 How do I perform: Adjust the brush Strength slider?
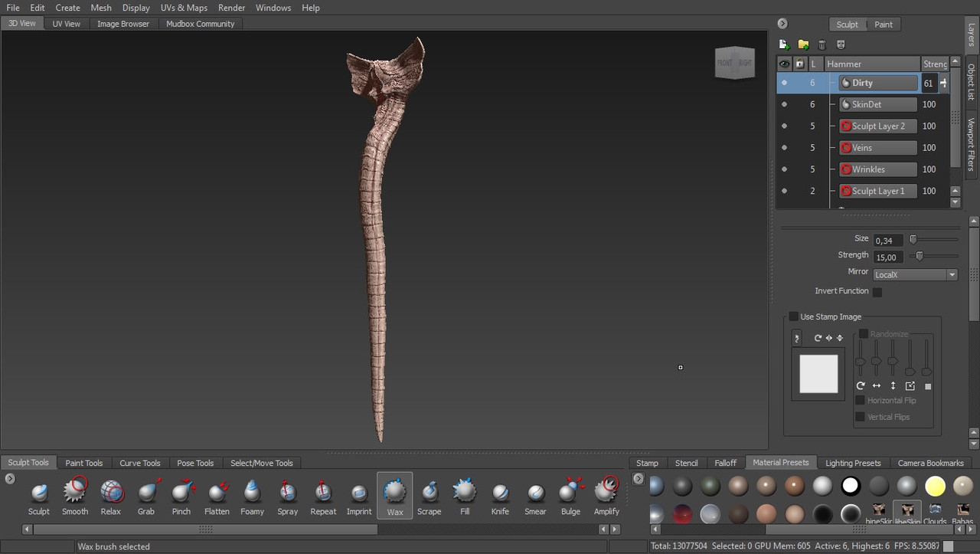920,256
